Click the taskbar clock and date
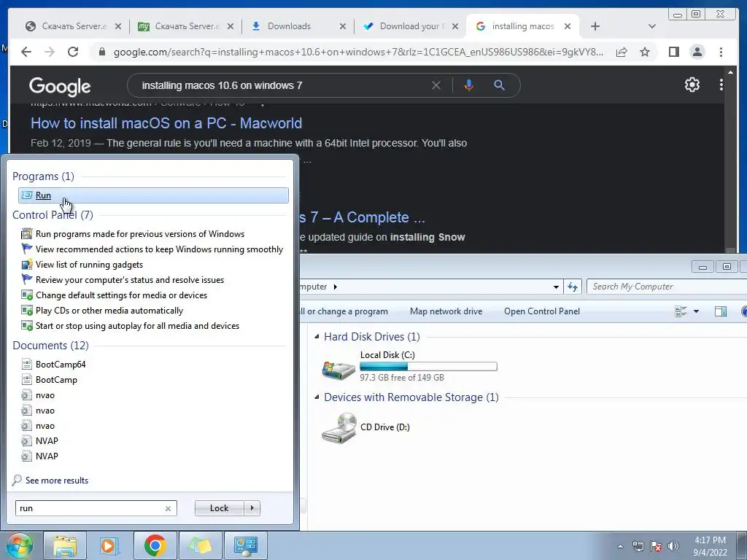The width and height of the screenshot is (747, 560). [x=710, y=546]
